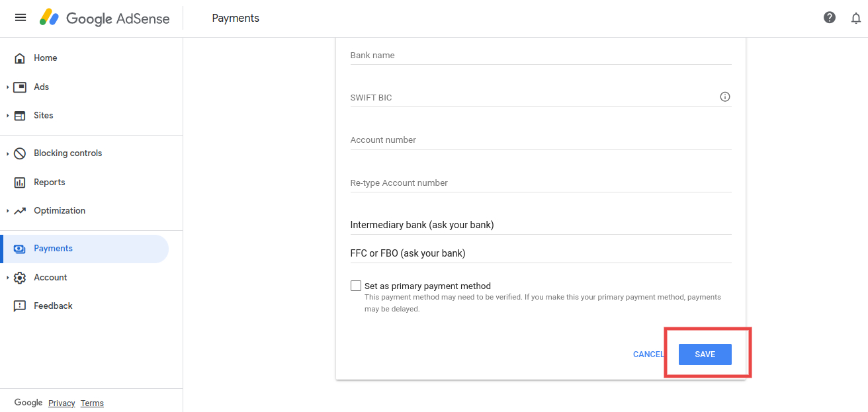The height and width of the screenshot is (412, 868).
Task: Open the hamburger main menu
Action: [x=21, y=18]
